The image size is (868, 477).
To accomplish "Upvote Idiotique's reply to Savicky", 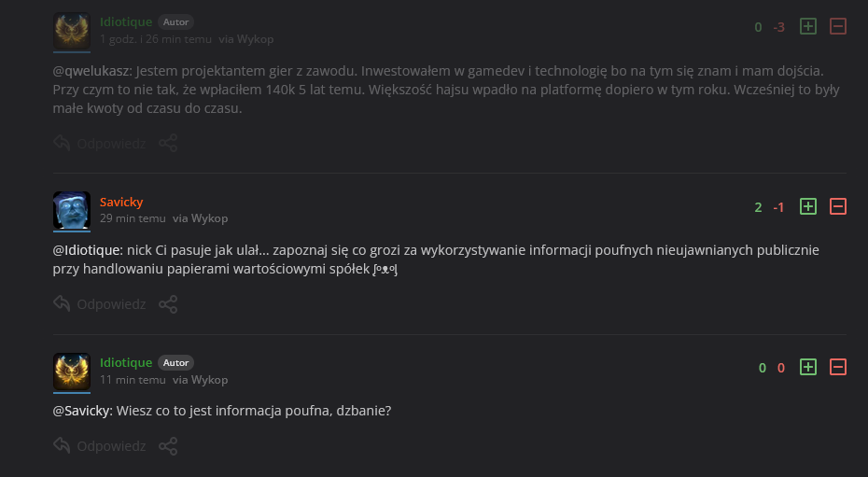I will pos(808,367).
